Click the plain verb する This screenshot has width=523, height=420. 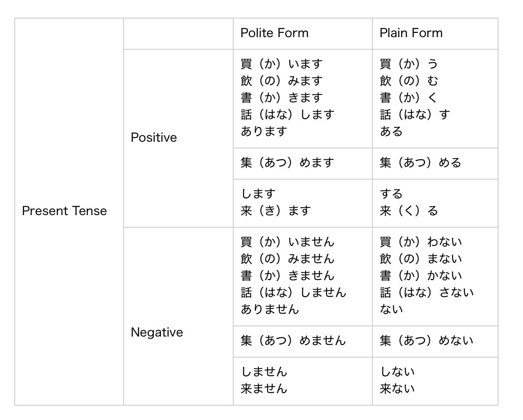coord(391,194)
